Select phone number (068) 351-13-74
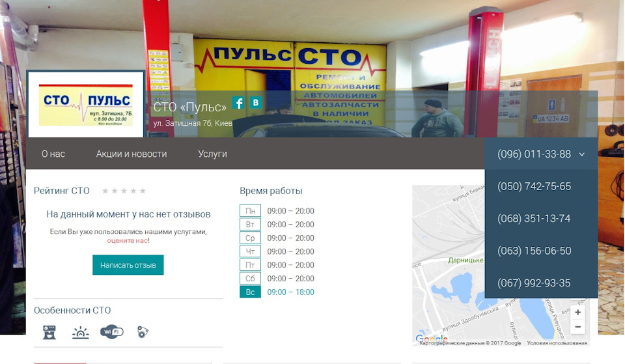The image size is (625, 364). tap(534, 219)
